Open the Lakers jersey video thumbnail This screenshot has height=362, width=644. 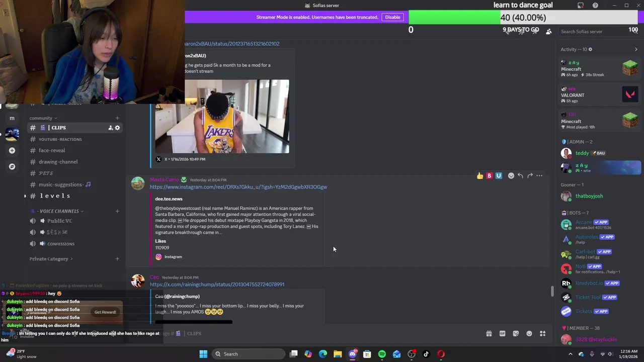tap(222, 116)
